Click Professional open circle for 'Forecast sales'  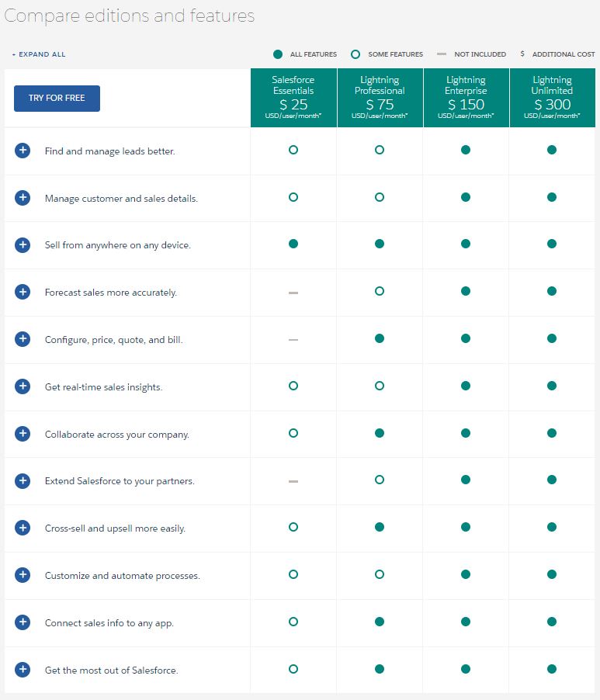380,292
